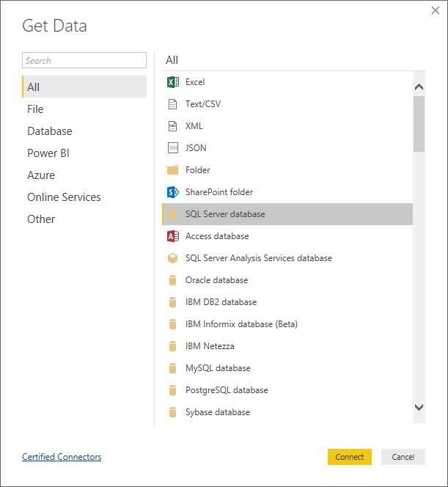This screenshot has width=448, height=487.
Task: Click the vertical scrollbar thumb
Action: (x=419, y=123)
